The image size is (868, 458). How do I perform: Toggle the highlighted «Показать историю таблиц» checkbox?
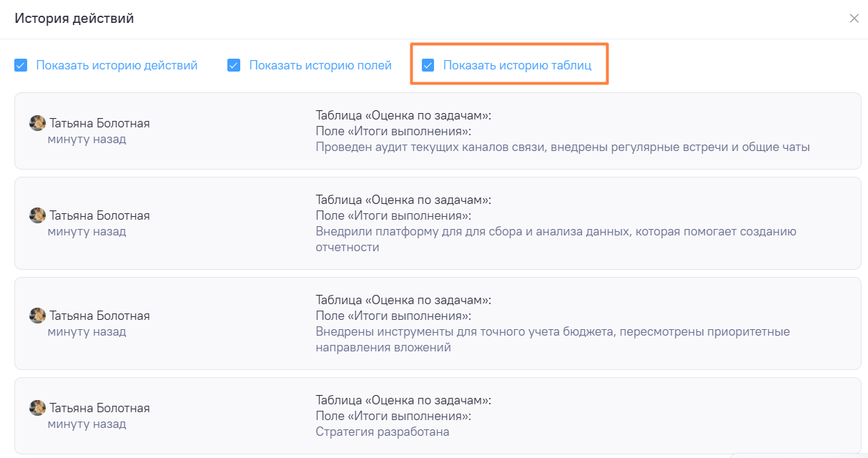pyautogui.click(x=428, y=65)
